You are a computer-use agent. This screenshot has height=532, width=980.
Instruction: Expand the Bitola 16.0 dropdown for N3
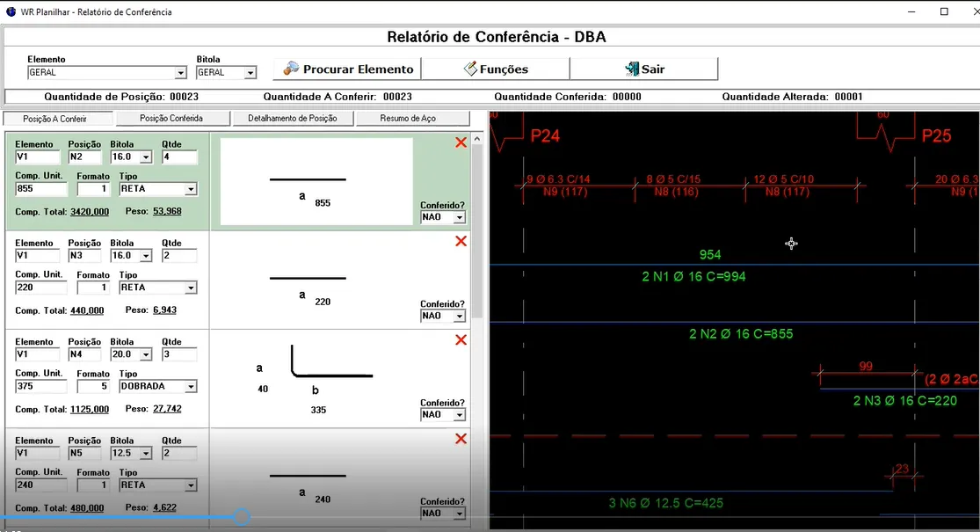click(x=146, y=256)
